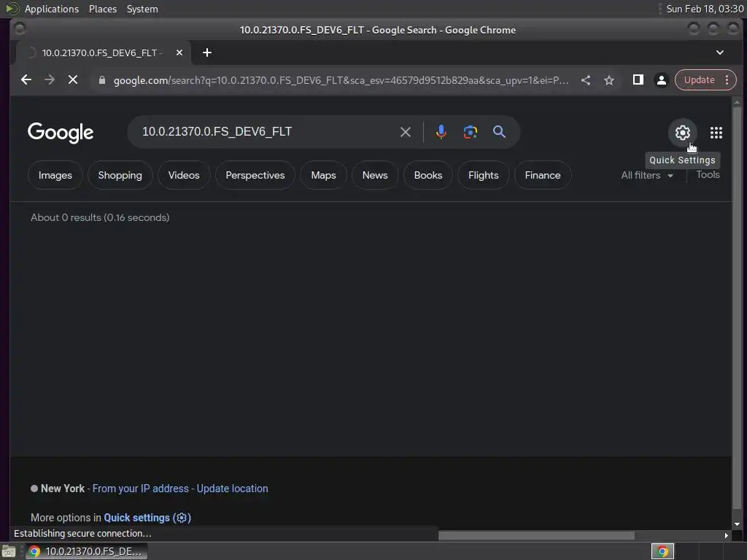Image resolution: width=747 pixels, height=560 pixels.
Task: Click the horizontal scrollbar thumb
Action: [536, 535]
